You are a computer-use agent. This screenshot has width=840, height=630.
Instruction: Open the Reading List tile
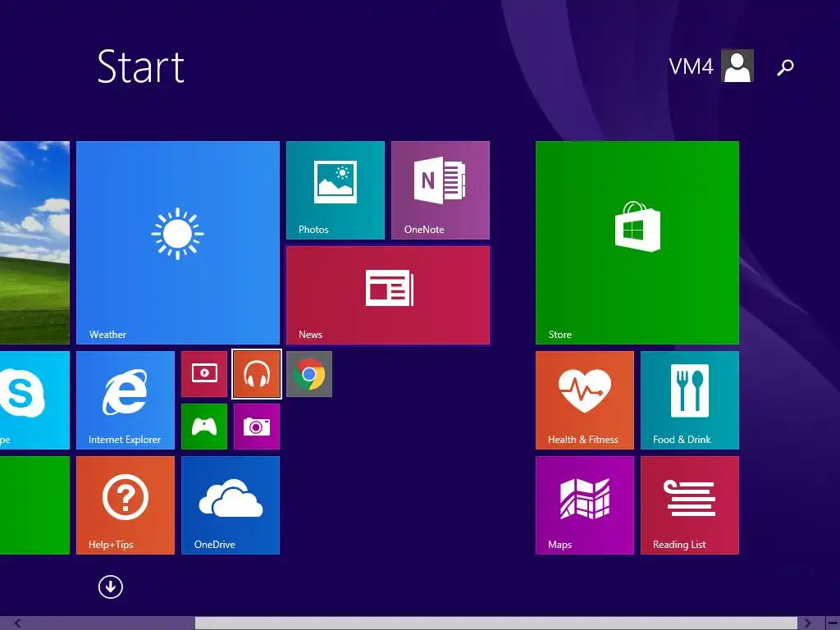tap(690, 505)
